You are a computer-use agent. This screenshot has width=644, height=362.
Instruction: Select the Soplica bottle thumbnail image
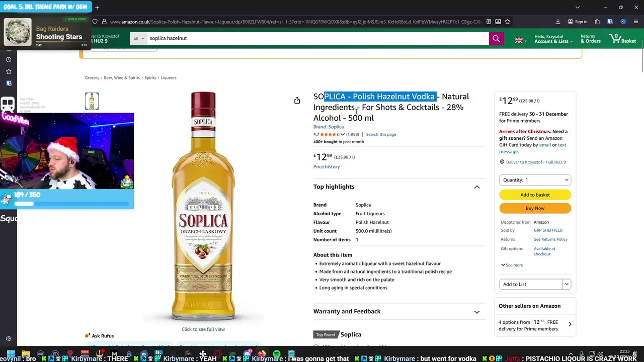click(x=92, y=101)
